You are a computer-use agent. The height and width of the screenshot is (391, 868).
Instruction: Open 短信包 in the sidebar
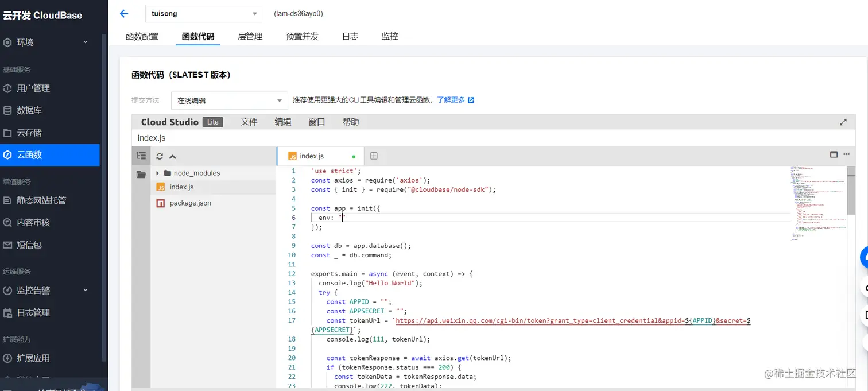[x=50, y=245]
